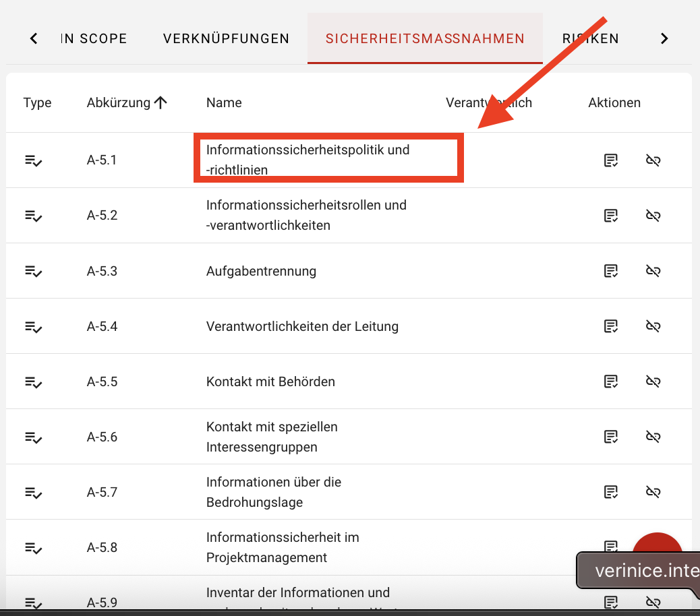Open the VERKNÜPFUNGEN tab
This screenshot has width=700, height=616.
click(226, 38)
